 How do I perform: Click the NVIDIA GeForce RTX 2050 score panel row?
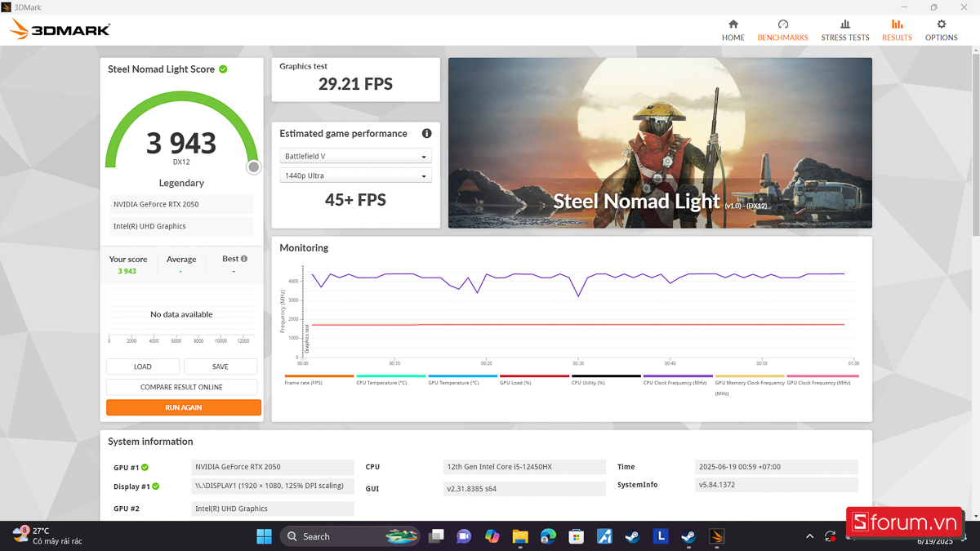[x=181, y=204]
